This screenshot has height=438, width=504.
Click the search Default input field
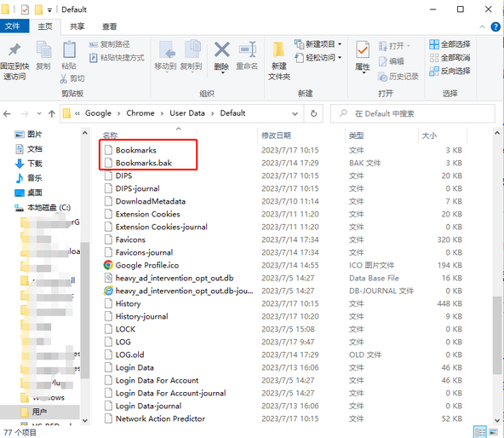[413, 113]
